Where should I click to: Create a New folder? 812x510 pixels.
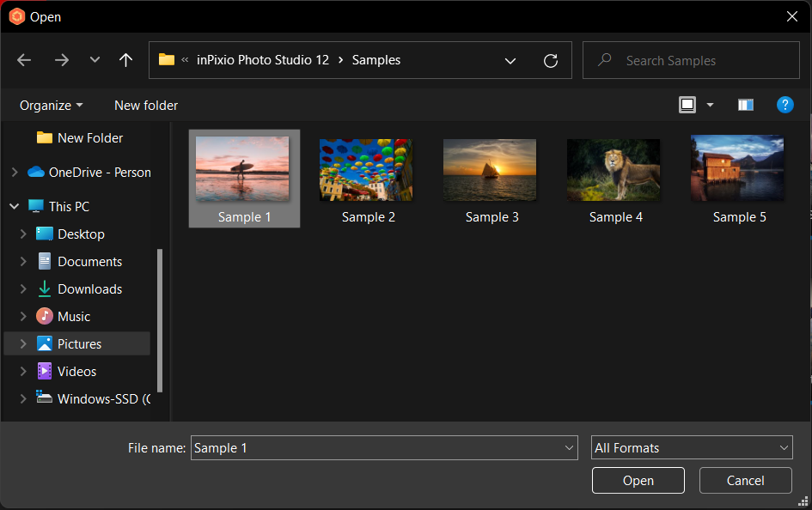click(x=146, y=106)
